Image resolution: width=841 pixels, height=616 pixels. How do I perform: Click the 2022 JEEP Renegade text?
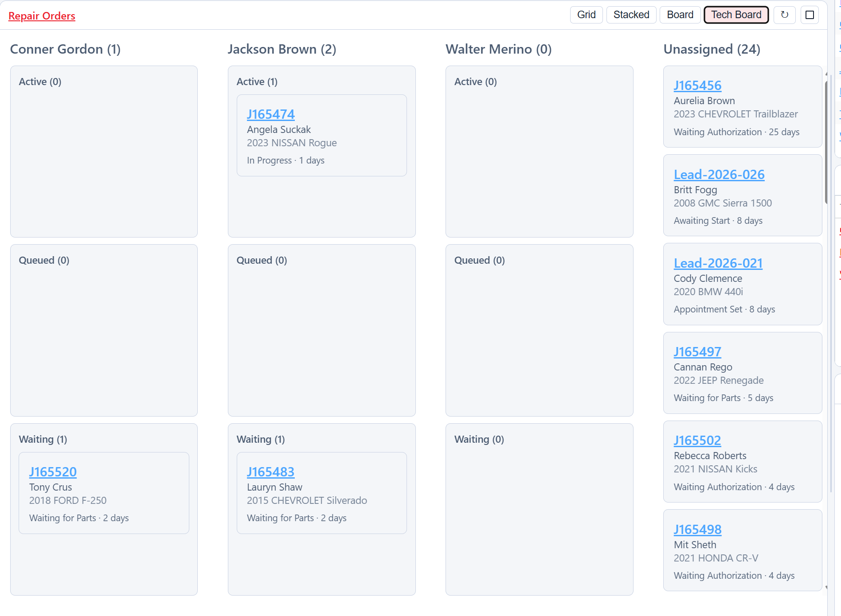(x=719, y=380)
